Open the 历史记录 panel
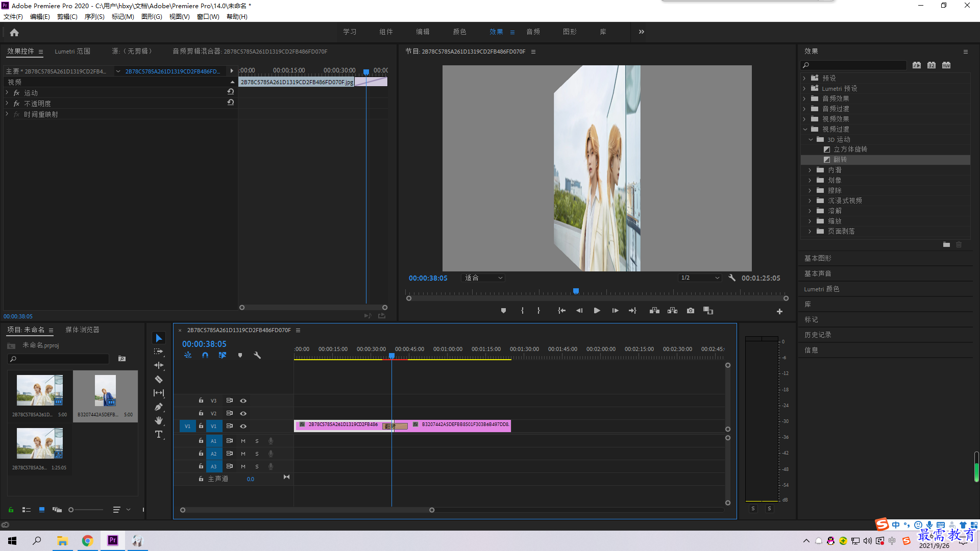The width and height of the screenshot is (980, 551). 818,335
